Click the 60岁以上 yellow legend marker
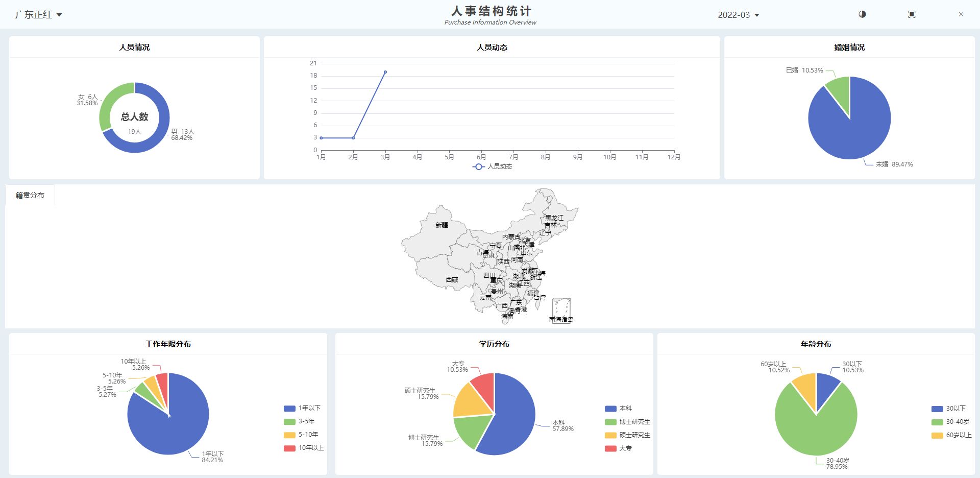The width and height of the screenshot is (980, 478). (x=937, y=435)
